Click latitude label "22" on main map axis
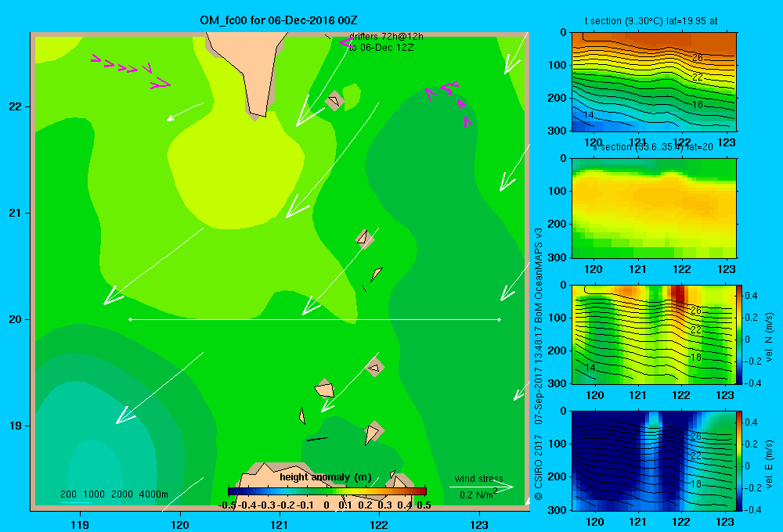Screen dimensions: 783x532 pyautogui.click(x=15, y=106)
